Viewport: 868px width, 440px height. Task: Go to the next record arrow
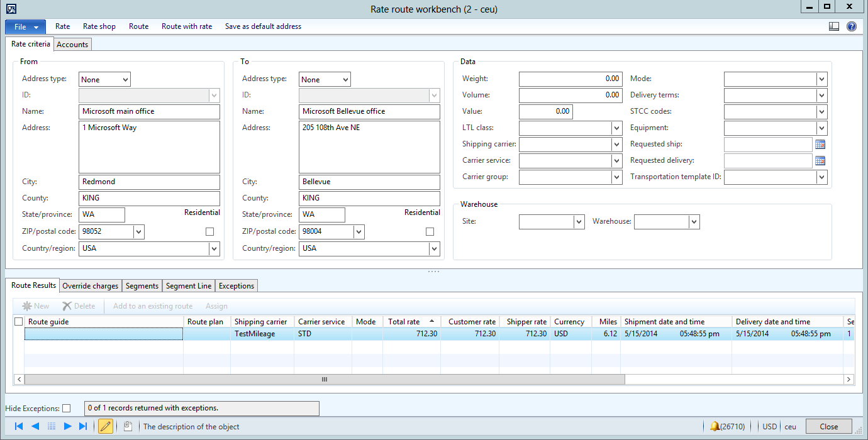(x=68, y=426)
